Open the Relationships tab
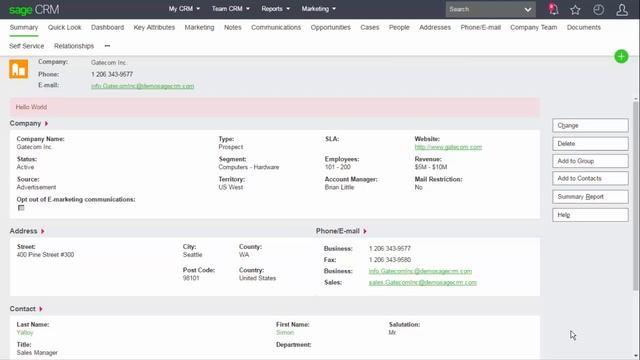The height and width of the screenshot is (360, 640). (x=74, y=46)
